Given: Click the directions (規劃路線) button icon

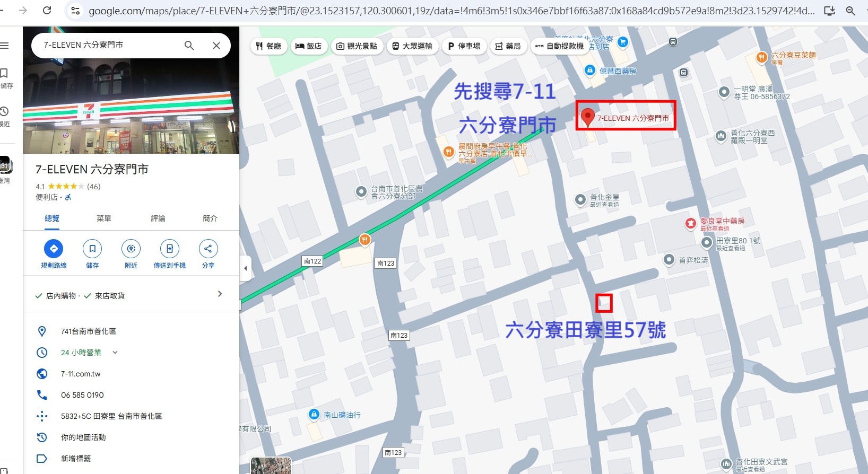Looking at the screenshot, I should [54, 249].
